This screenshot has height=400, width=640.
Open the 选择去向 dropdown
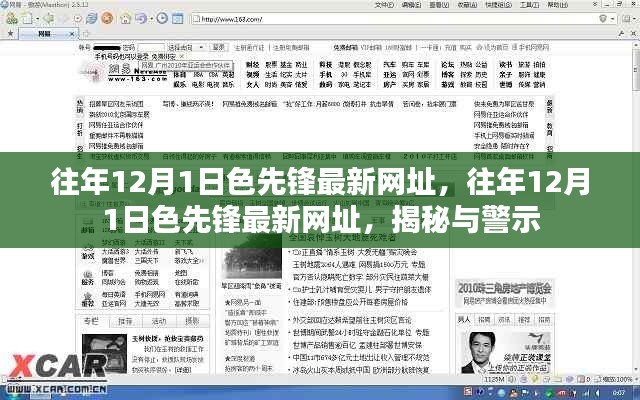coord(186,48)
